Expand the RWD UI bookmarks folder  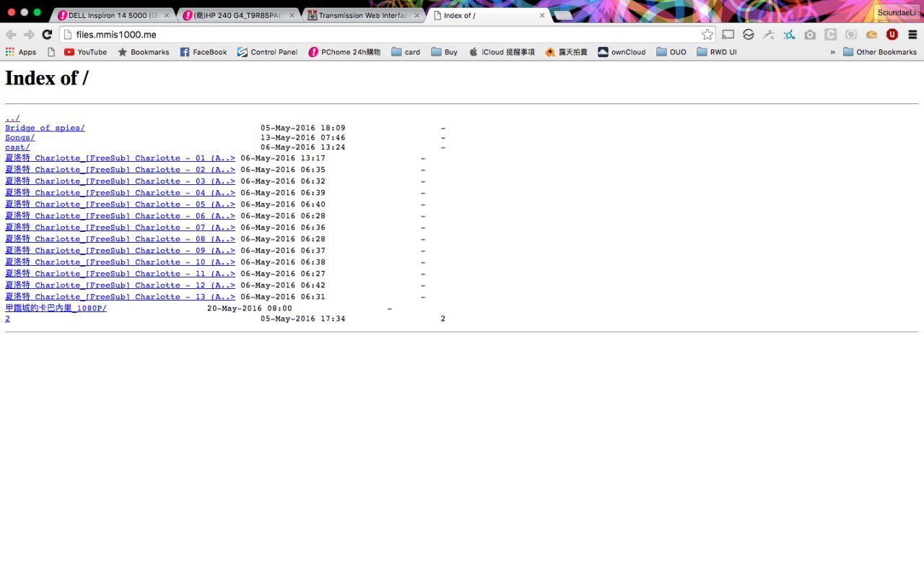[717, 52]
